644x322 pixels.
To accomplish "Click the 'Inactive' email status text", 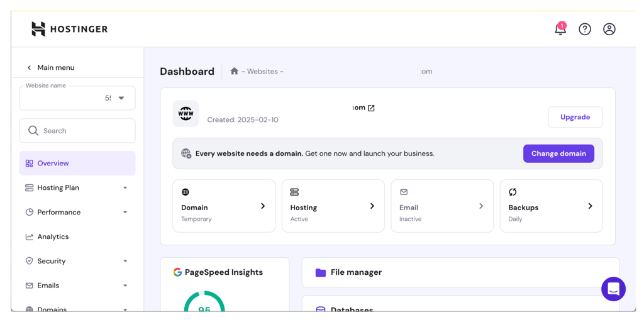I will (410, 219).
